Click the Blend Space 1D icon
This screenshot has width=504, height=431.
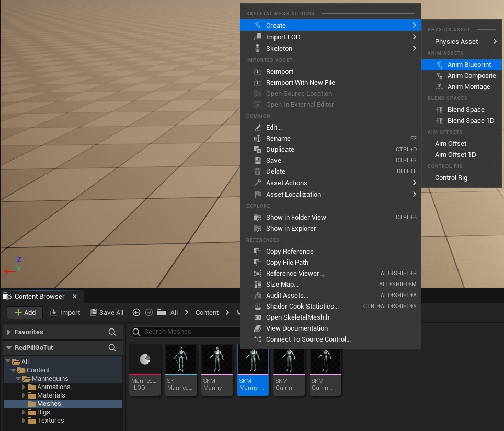click(439, 121)
